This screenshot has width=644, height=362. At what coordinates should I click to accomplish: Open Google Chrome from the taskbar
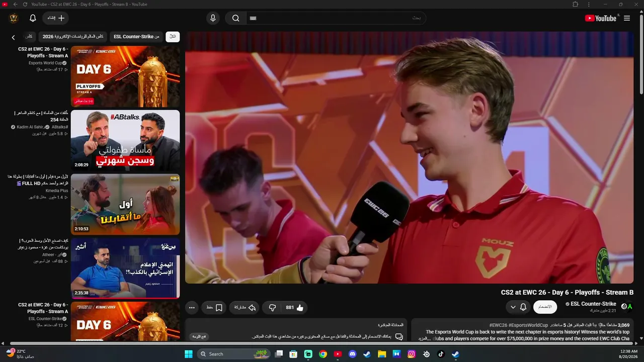coord(323,354)
